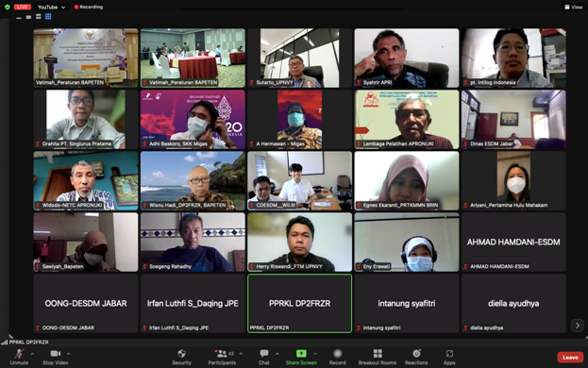This screenshot has width=588, height=368.
Task: Expand the arrow next to Stop Video
Action: (x=69, y=354)
